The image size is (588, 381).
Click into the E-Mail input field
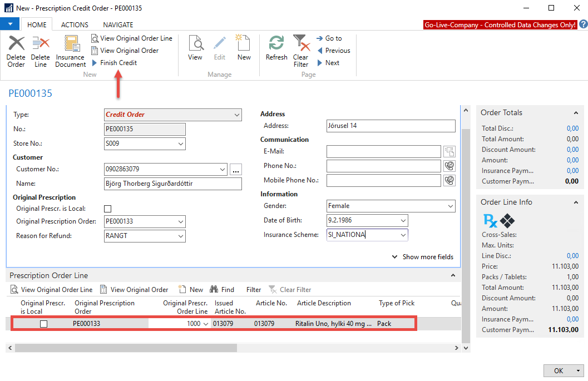(x=384, y=151)
